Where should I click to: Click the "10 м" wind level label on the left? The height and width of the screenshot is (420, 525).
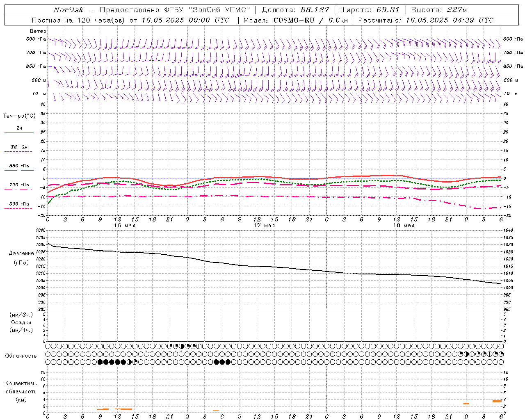[39, 94]
